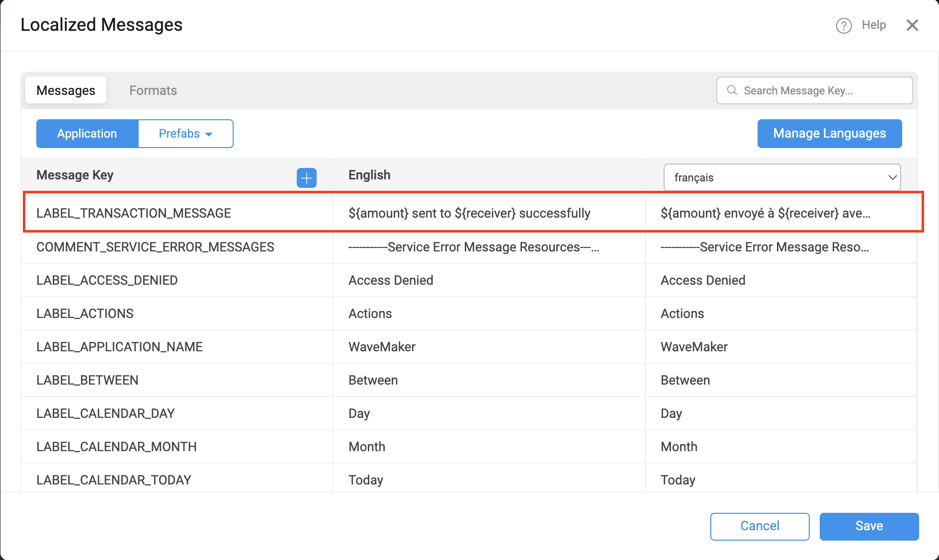Add a new message key
939x560 pixels.
(307, 178)
